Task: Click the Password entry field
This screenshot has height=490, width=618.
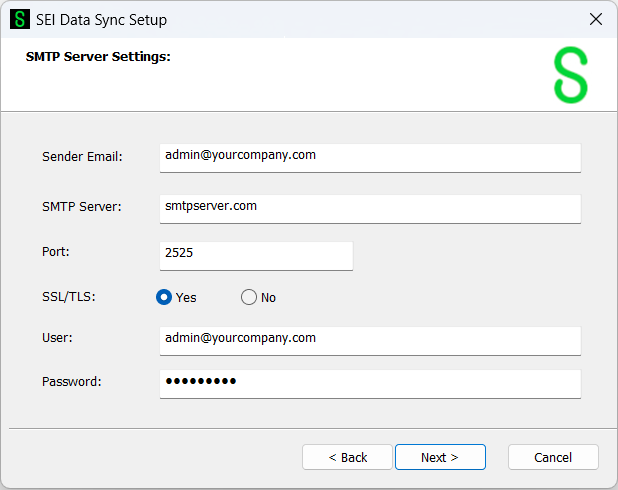Action: [x=370, y=384]
